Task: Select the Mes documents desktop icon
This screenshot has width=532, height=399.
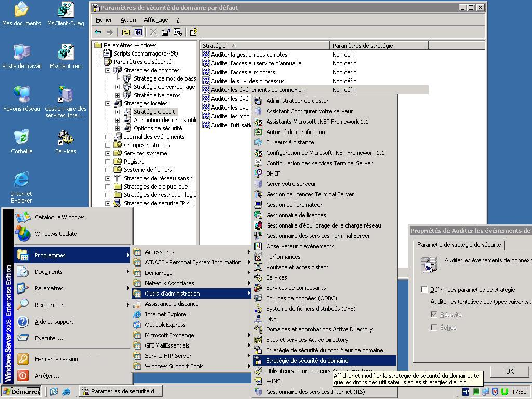Action: (21, 14)
